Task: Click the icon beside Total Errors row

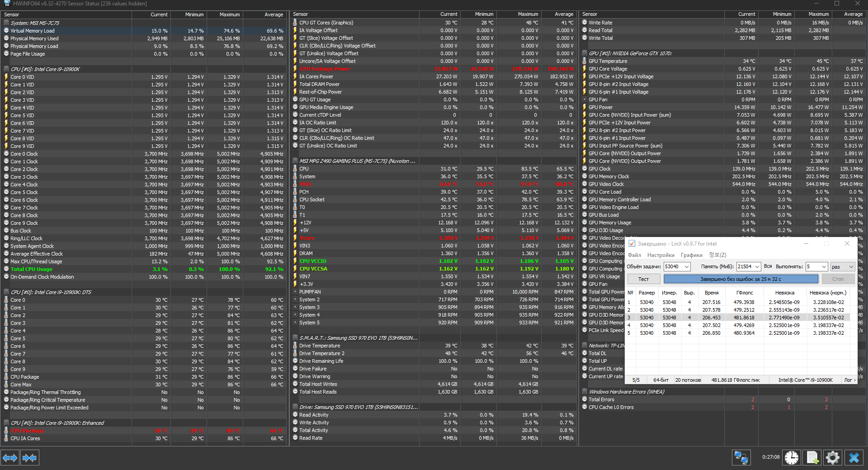Action: [x=585, y=399]
